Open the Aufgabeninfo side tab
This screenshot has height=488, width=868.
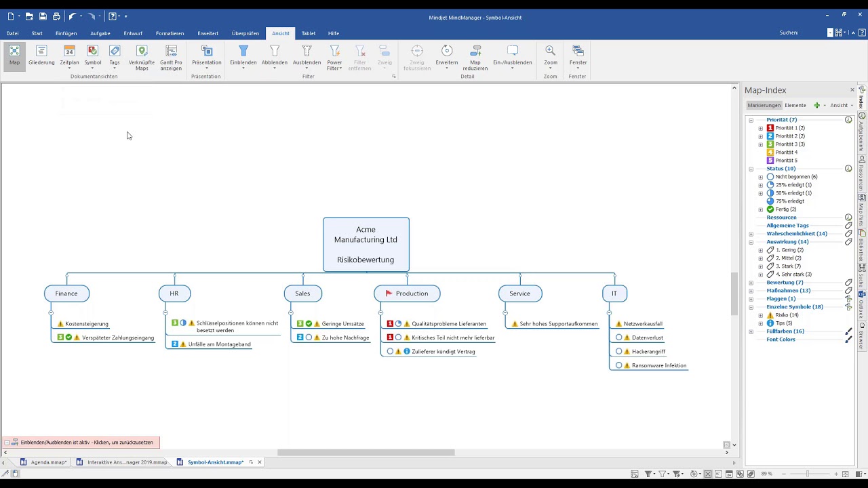(862, 133)
